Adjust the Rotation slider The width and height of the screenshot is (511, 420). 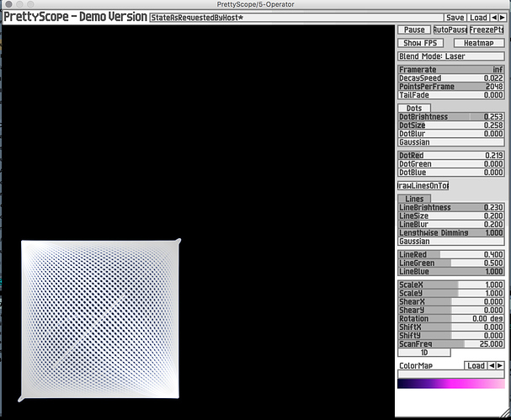tap(451, 319)
